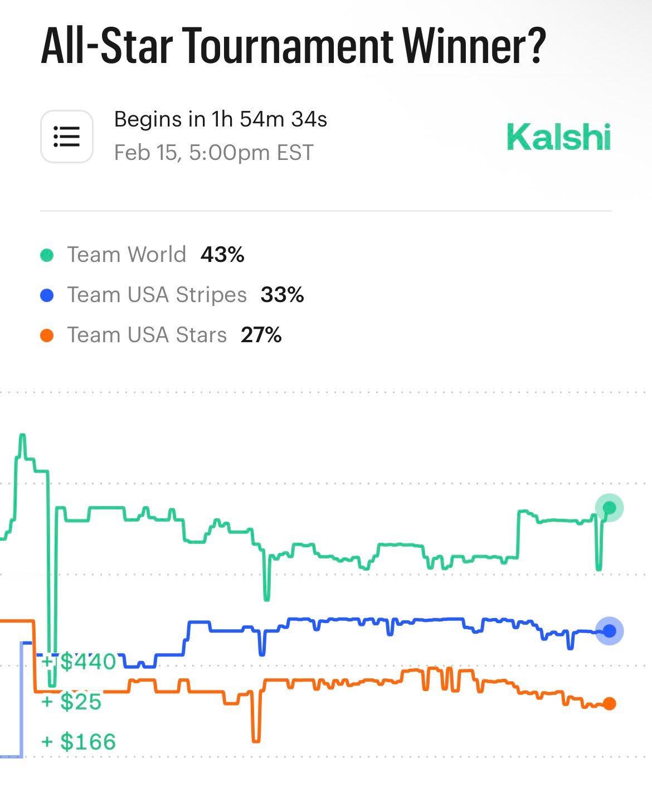Tap the + $25 payout label
The height and width of the screenshot is (812, 652).
pos(72,701)
